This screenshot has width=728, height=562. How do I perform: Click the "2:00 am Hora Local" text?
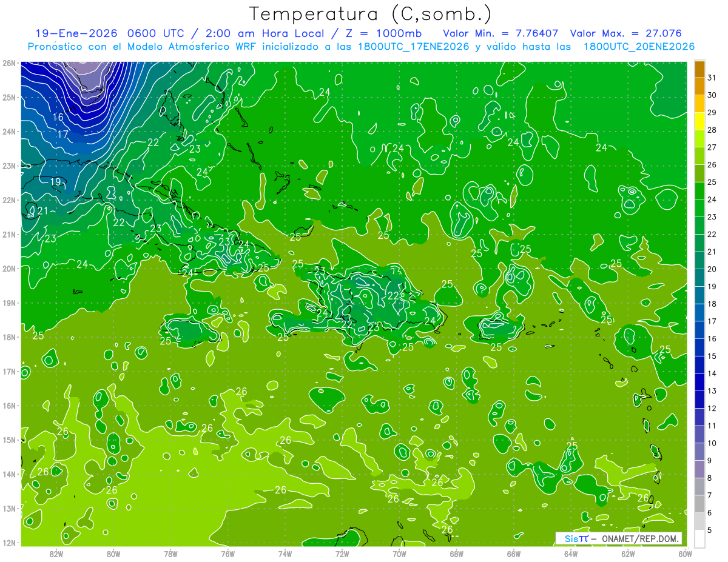265,33
